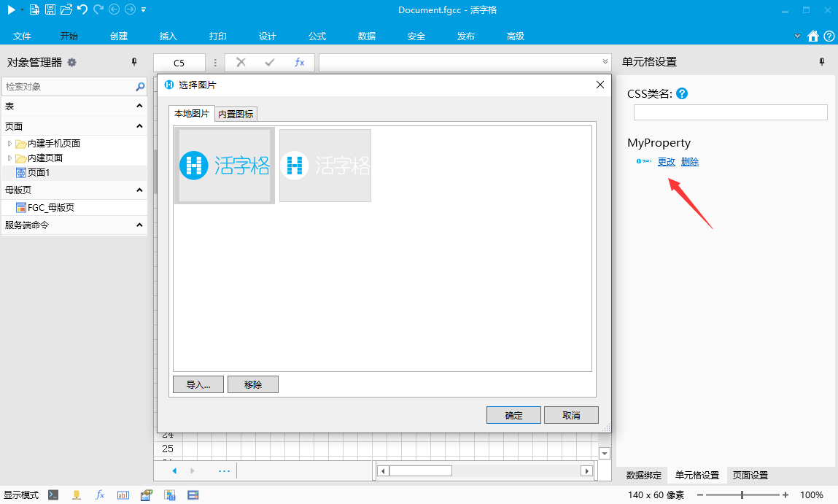
Task: Open the 开始 ribbon tab
Action: [x=69, y=36]
